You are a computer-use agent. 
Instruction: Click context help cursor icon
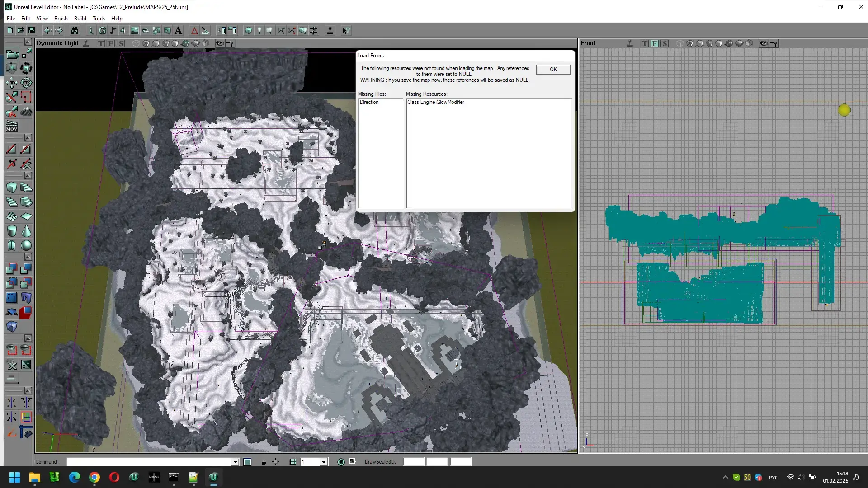coord(346,31)
